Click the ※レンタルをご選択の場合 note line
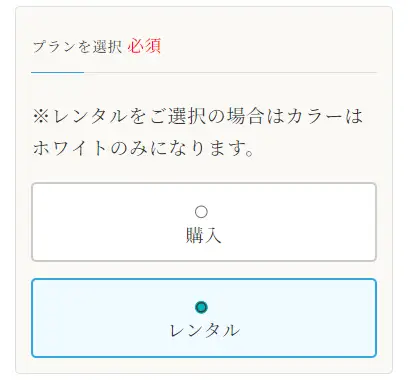This screenshot has width=408, height=380. 198,116
